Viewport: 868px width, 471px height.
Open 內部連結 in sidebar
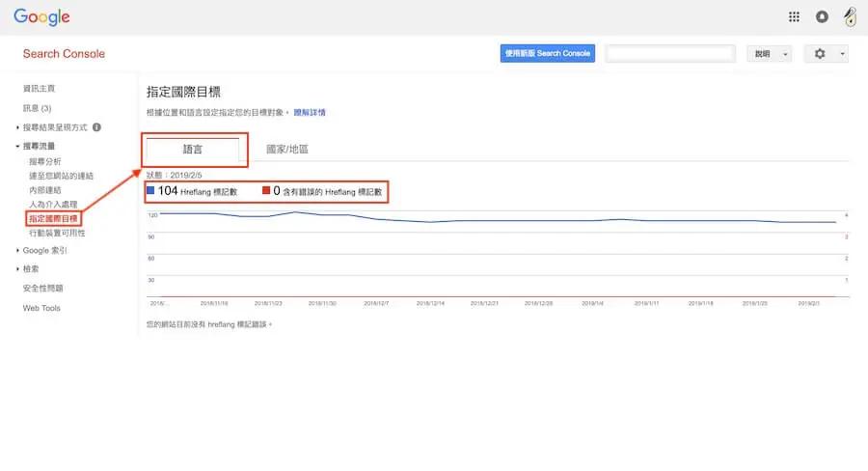(44, 190)
